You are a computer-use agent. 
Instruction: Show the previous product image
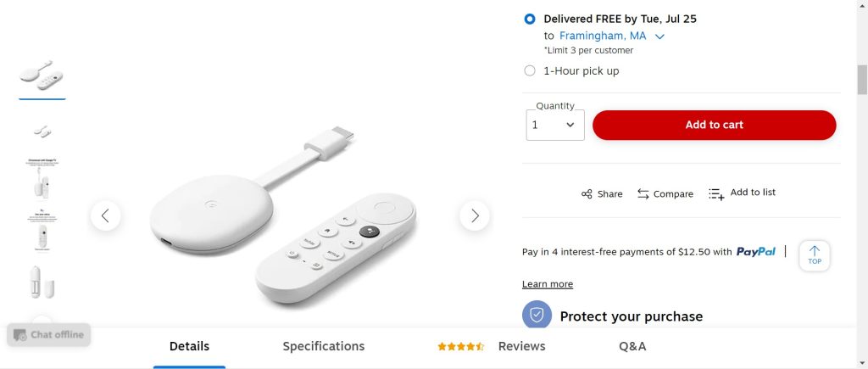point(105,215)
